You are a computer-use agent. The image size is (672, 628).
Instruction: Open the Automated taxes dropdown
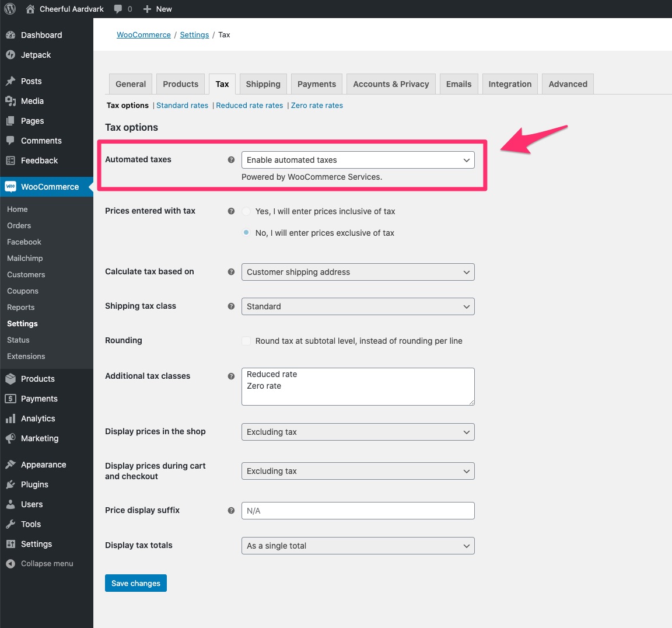(358, 160)
